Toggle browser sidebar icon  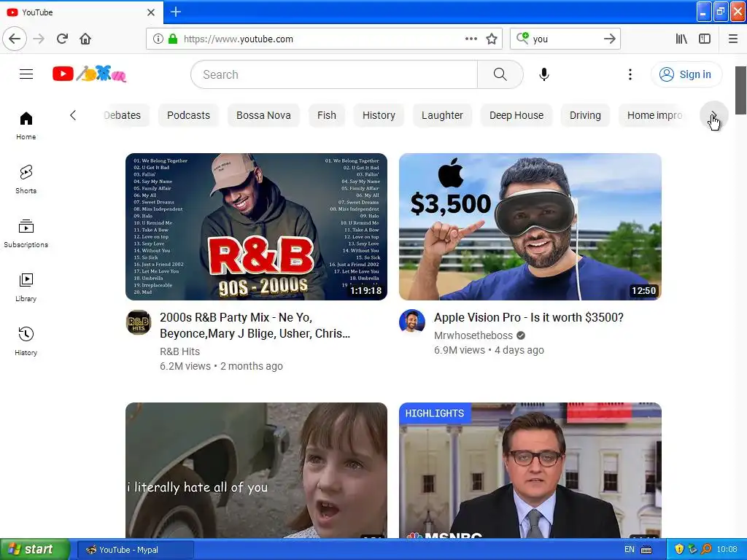tap(705, 39)
